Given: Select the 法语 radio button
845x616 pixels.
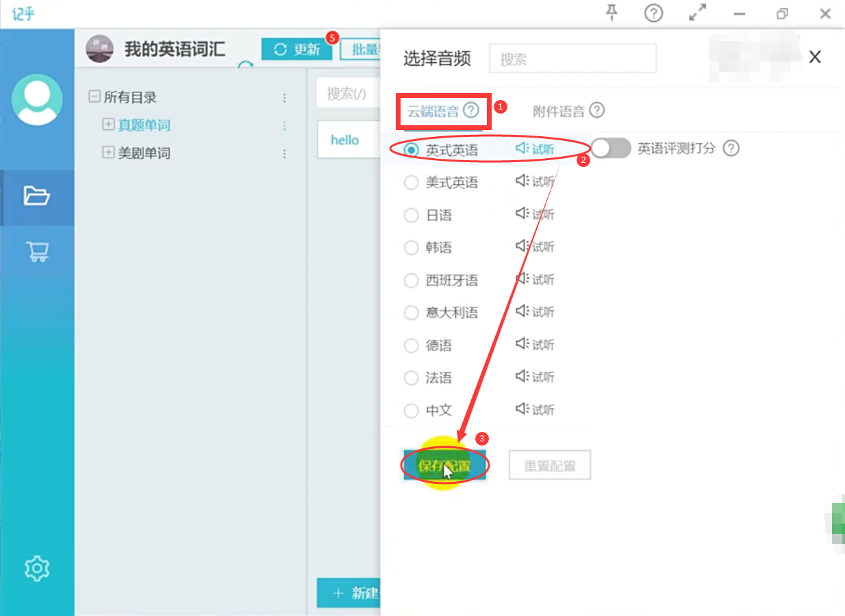Looking at the screenshot, I should point(412,378).
